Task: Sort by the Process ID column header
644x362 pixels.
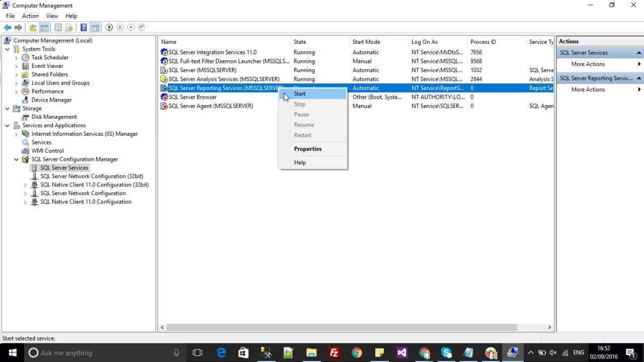Action: click(x=496, y=42)
